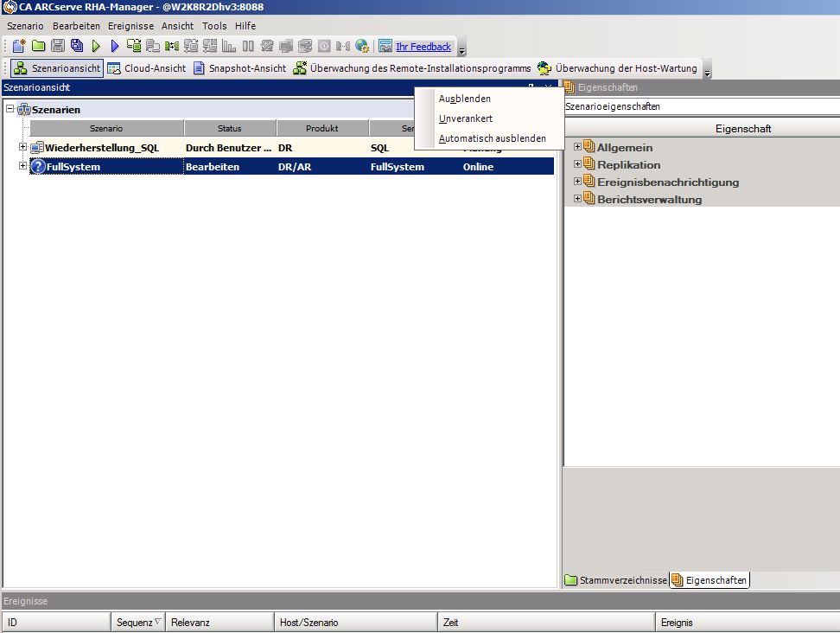840x633 pixels.
Task: Click the orange icon next to Replikation
Action: pos(589,163)
